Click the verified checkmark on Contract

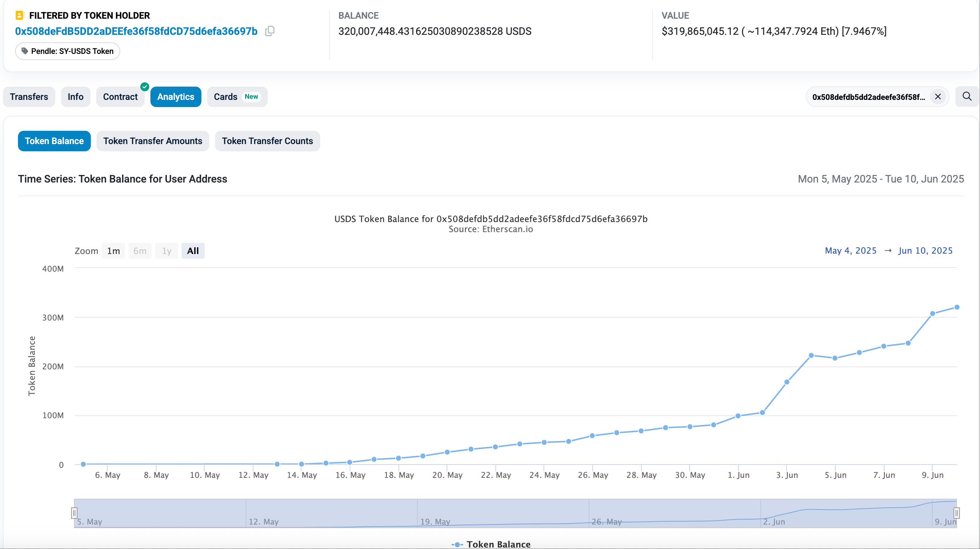coord(145,87)
